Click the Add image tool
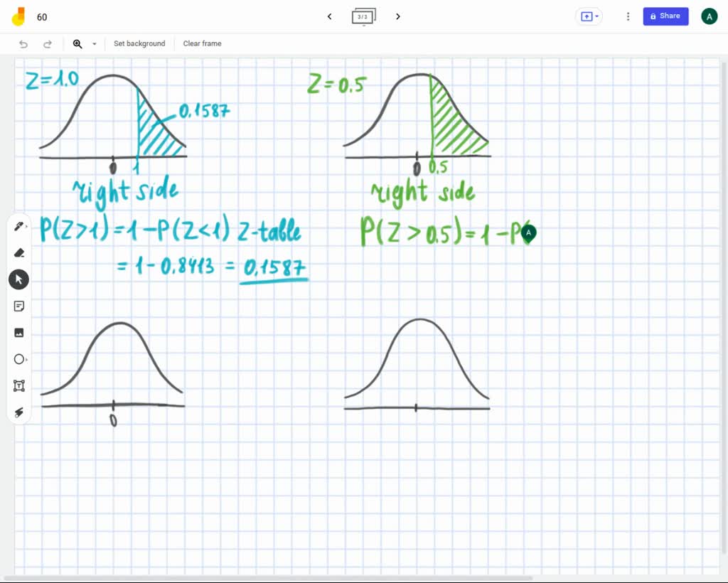This screenshot has height=583, width=728. pos(18,332)
